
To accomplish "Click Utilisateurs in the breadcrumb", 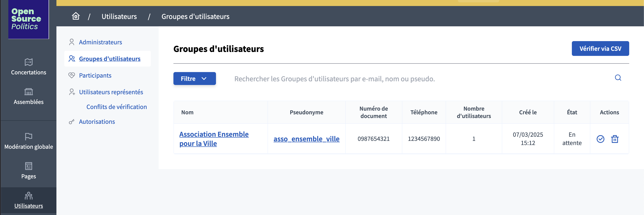I will tap(119, 16).
